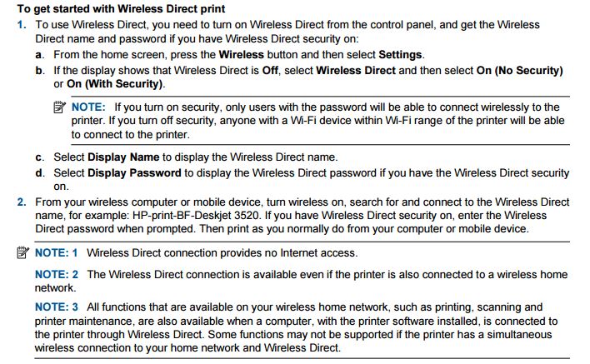Click the heading 'To get started with Wireless Direct print'
This screenshot has height=364, width=590.
point(121,8)
